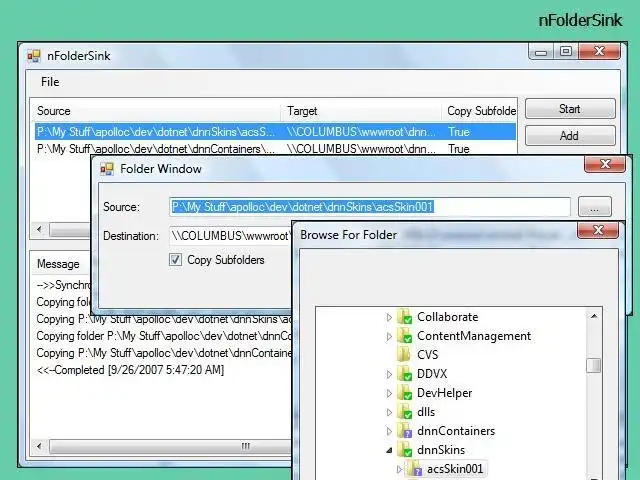
Task: Expand the DevHelper folder
Action: [x=389, y=393]
